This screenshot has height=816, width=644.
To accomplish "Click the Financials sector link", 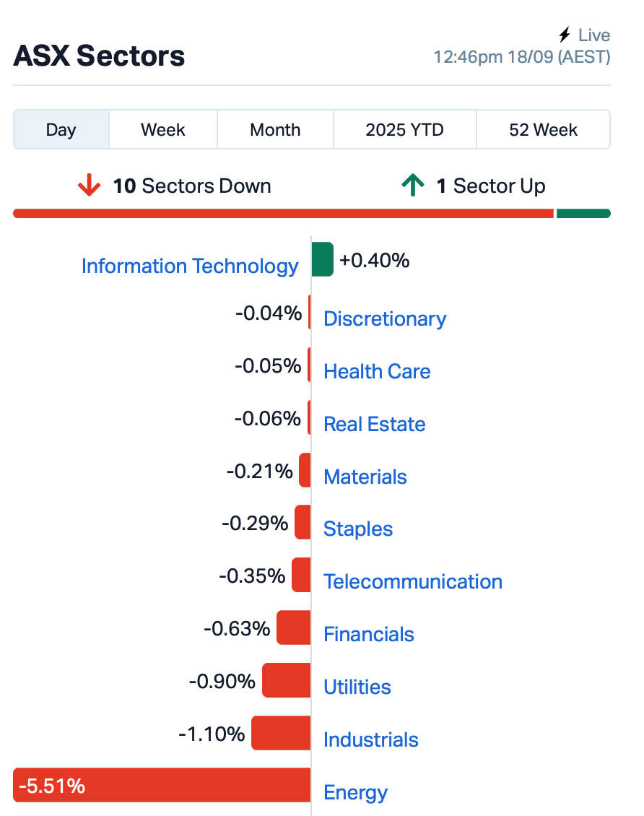I will (369, 634).
